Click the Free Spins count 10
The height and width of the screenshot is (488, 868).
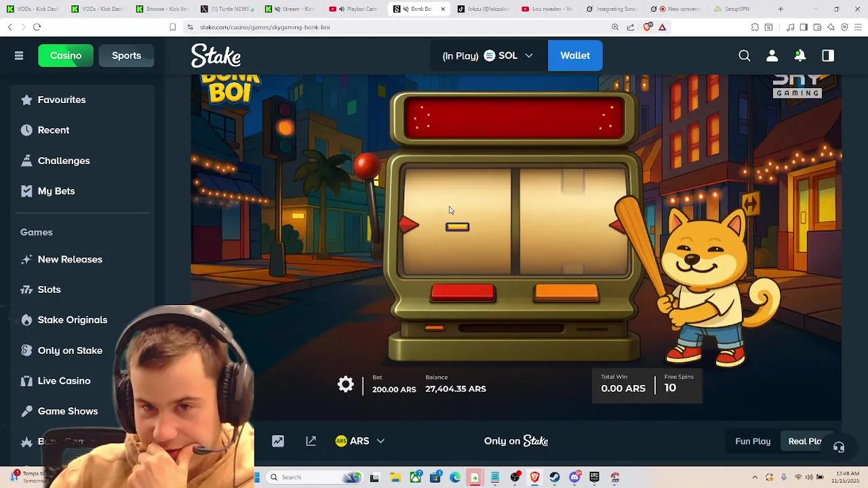[670, 388]
